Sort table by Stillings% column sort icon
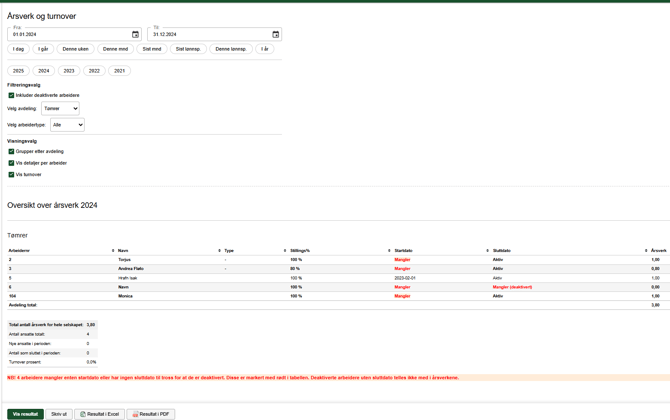This screenshot has width=670, height=420. click(389, 251)
